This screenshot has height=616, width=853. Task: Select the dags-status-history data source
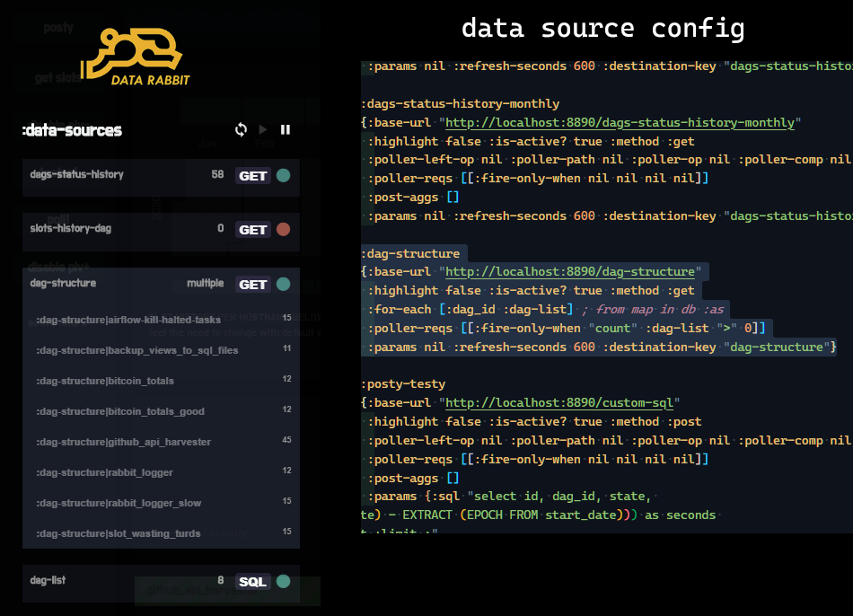tap(161, 178)
